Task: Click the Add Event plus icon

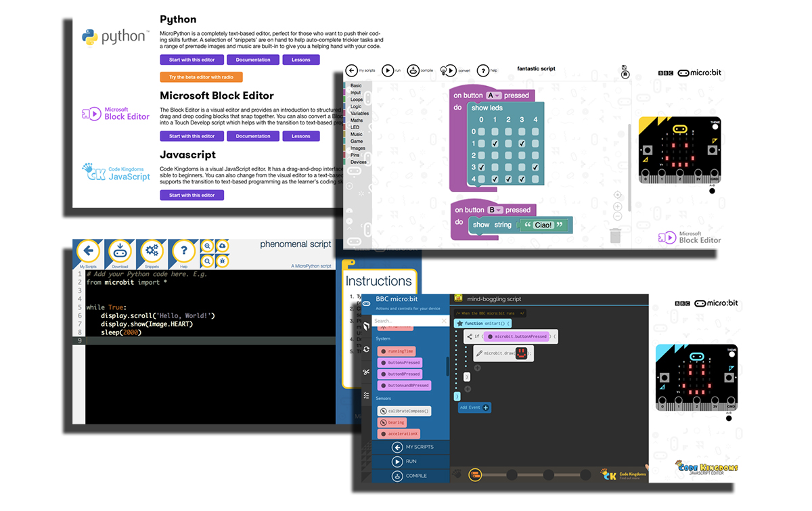Action: [x=485, y=407]
